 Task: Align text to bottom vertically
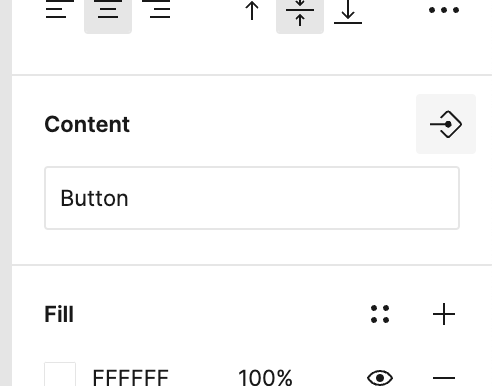pos(348,12)
